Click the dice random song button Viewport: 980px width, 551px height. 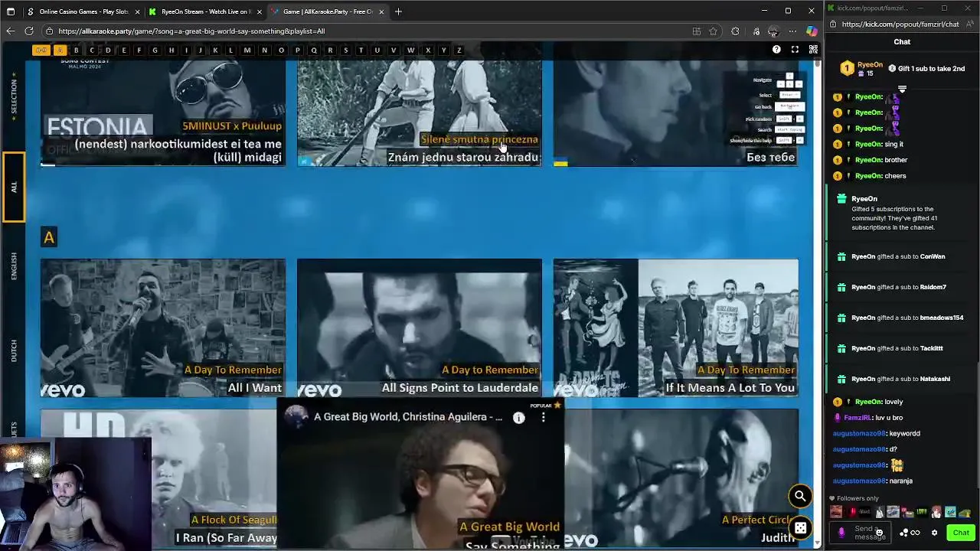click(800, 528)
